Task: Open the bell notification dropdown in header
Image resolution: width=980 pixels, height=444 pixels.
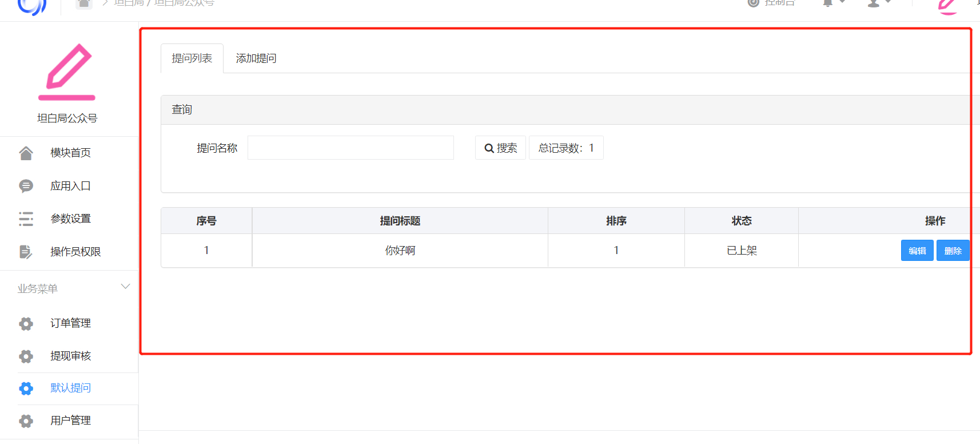Action: pos(834,3)
